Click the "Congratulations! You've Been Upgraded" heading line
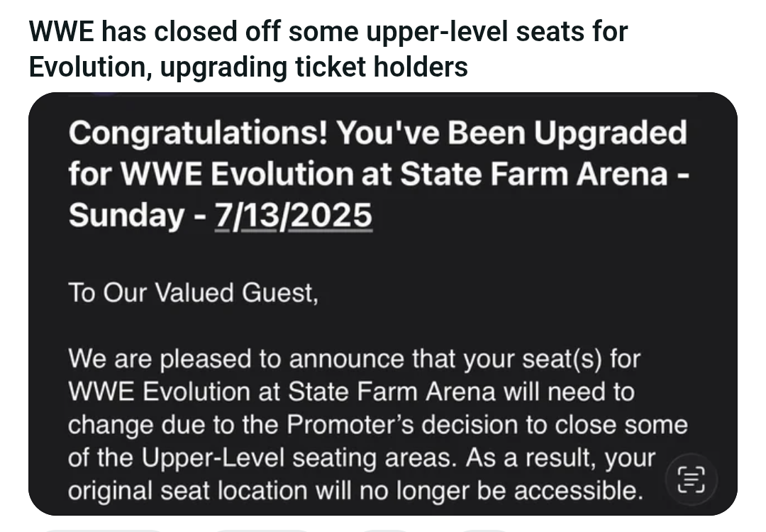The height and width of the screenshot is (532, 766). [x=377, y=133]
